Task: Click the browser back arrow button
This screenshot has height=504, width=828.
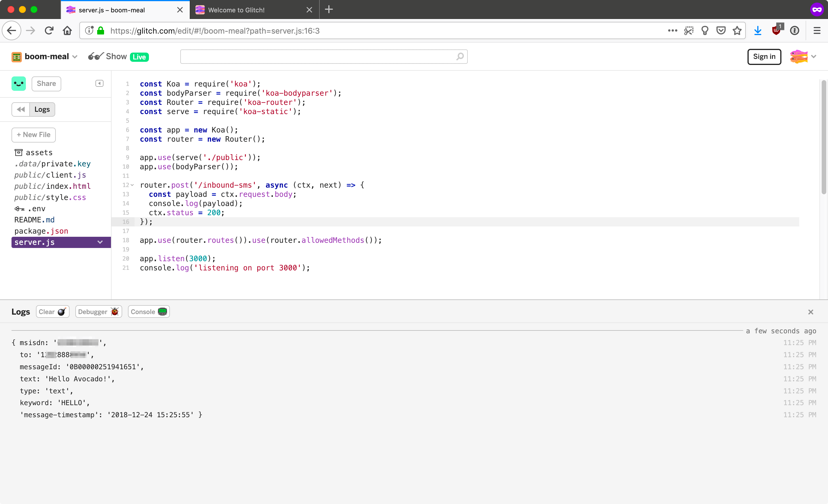Action: 11,30
